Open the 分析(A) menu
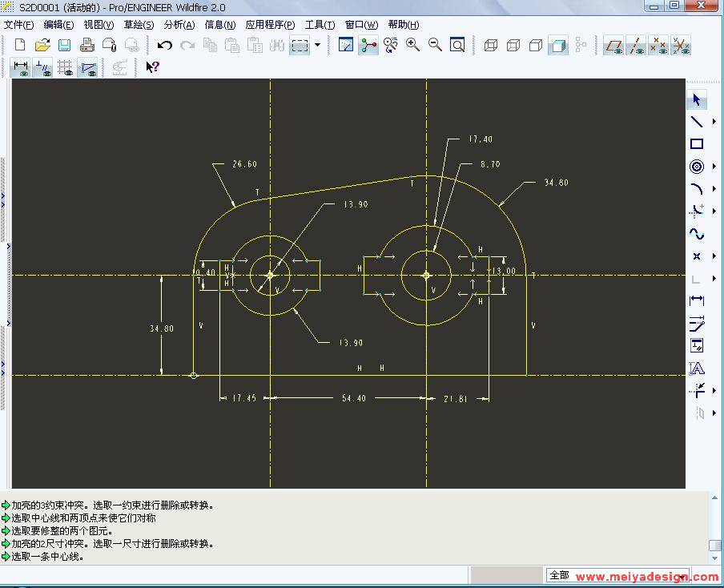The width and height of the screenshot is (724, 588). tap(179, 25)
